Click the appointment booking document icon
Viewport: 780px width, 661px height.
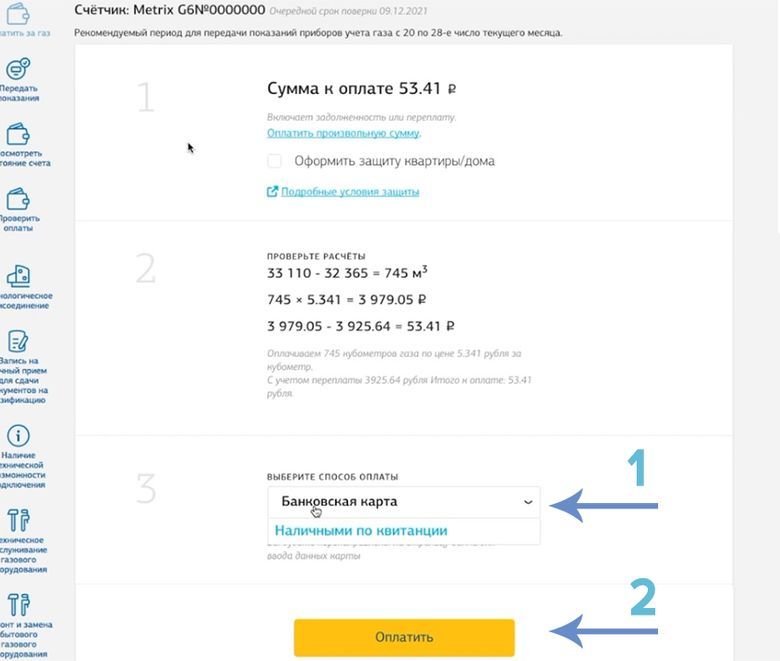[x=18, y=341]
